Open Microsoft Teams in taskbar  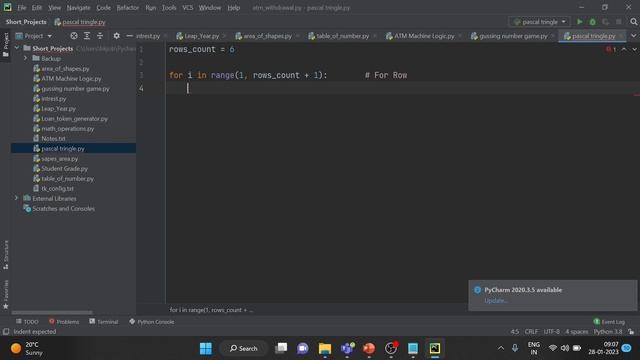(x=347, y=348)
